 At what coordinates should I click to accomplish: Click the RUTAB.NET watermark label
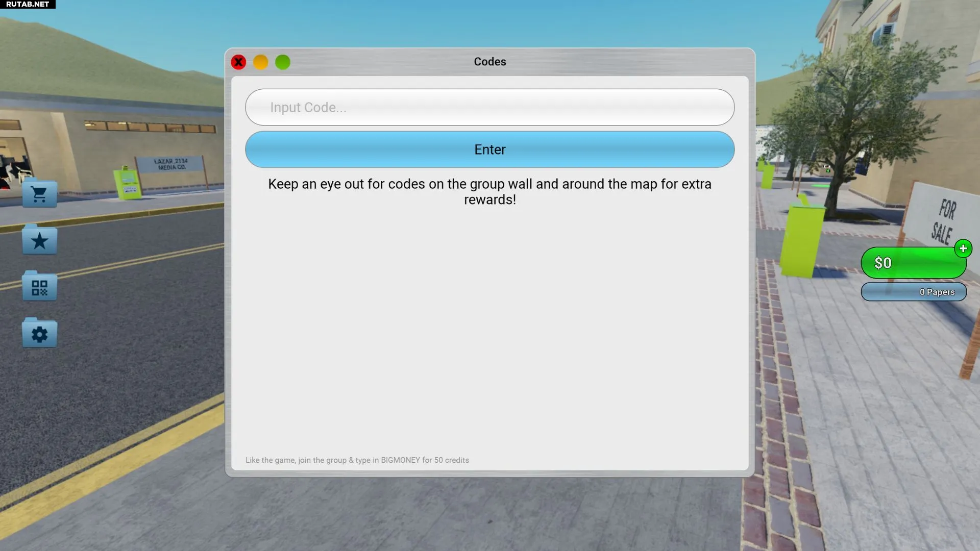click(28, 4)
